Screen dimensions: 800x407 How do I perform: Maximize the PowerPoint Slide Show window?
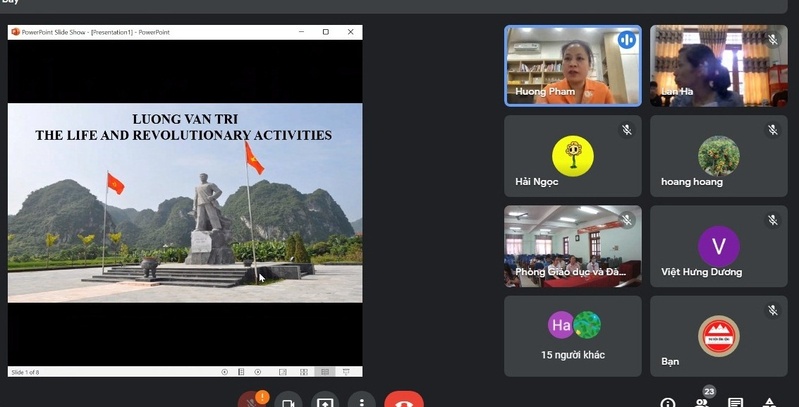(x=326, y=32)
